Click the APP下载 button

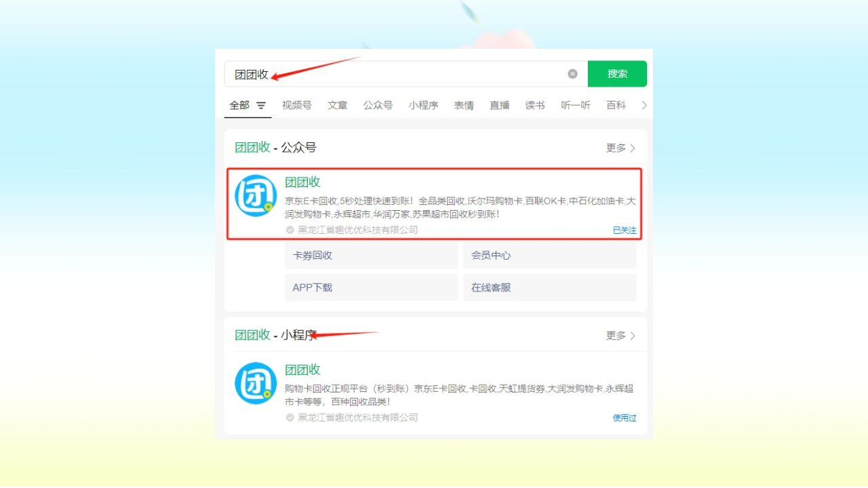(x=372, y=287)
